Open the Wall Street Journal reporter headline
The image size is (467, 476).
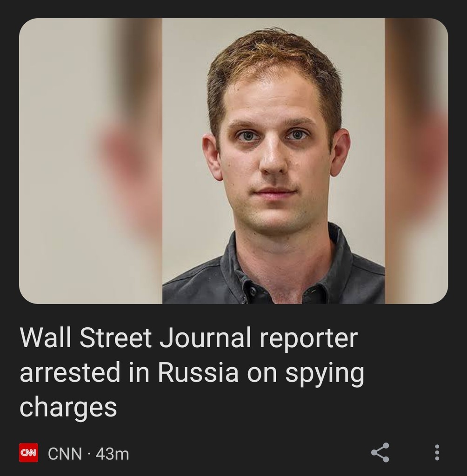pyautogui.click(x=192, y=371)
